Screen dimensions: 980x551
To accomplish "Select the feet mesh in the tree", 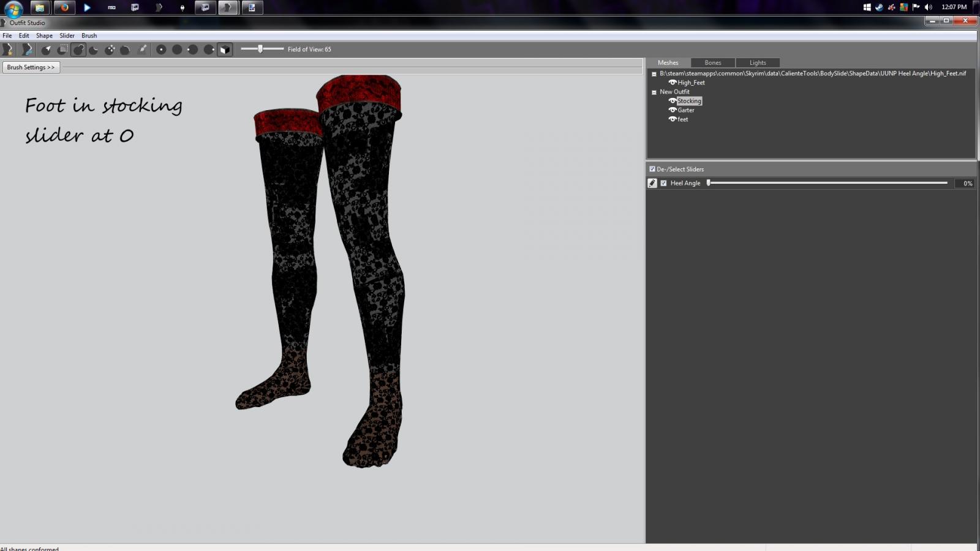I will click(x=683, y=119).
